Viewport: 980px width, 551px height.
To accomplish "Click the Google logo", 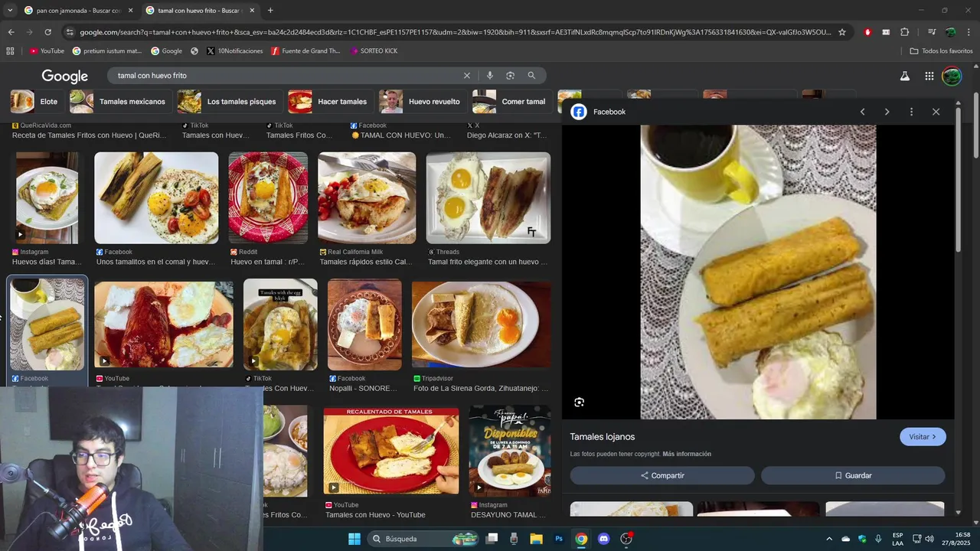I will click(x=65, y=76).
